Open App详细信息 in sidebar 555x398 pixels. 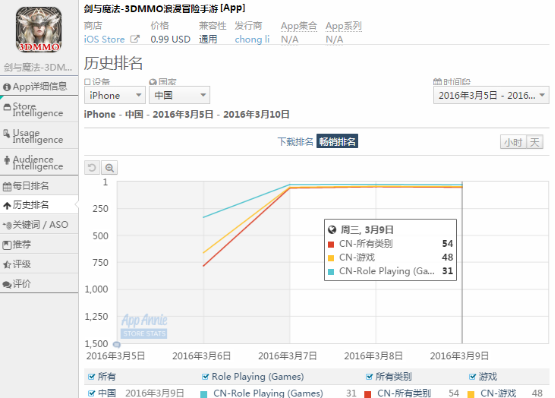tap(39, 86)
